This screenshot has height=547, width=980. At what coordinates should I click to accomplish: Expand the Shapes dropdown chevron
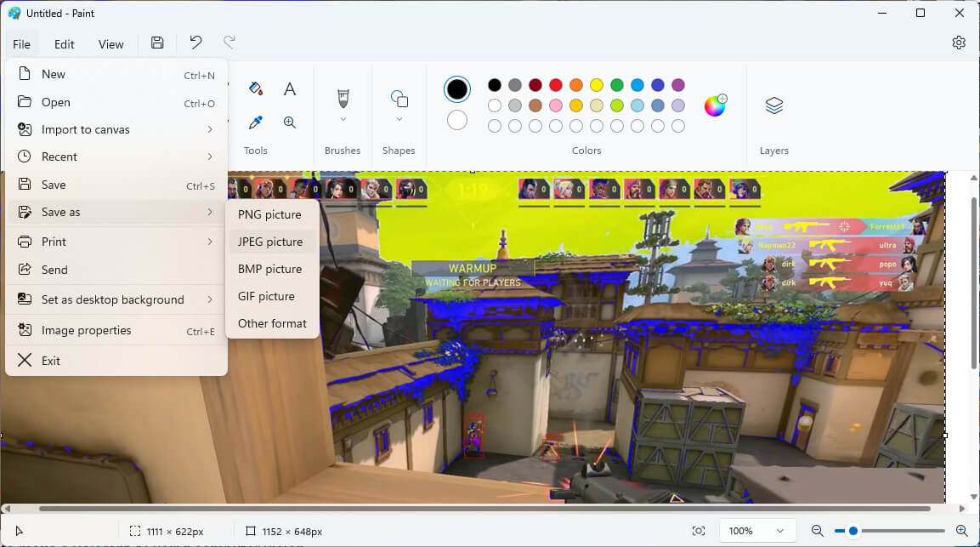click(399, 120)
